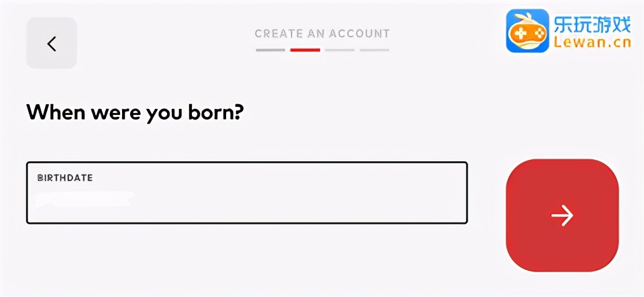The width and height of the screenshot is (644, 297).
Task: Focus the Birthdate input field
Action: pos(246,193)
